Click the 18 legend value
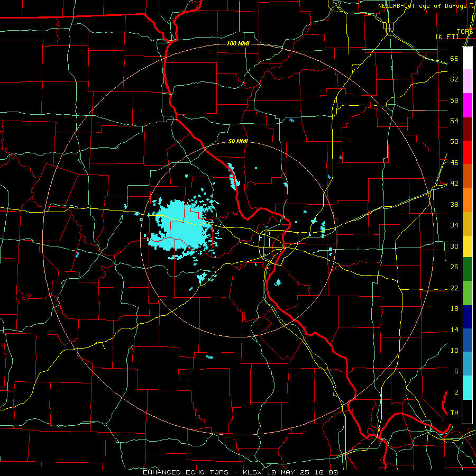The image size is (476, 476). (x=454, y=309)
